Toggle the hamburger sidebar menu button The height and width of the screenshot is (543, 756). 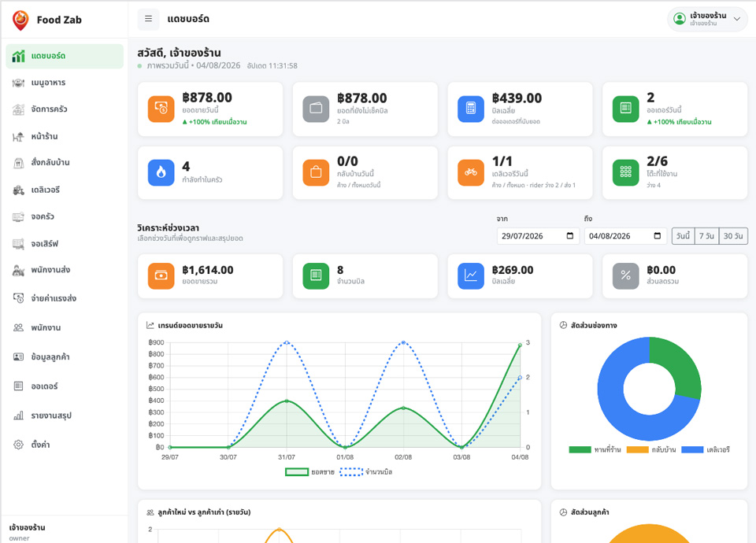coord(148,19)
